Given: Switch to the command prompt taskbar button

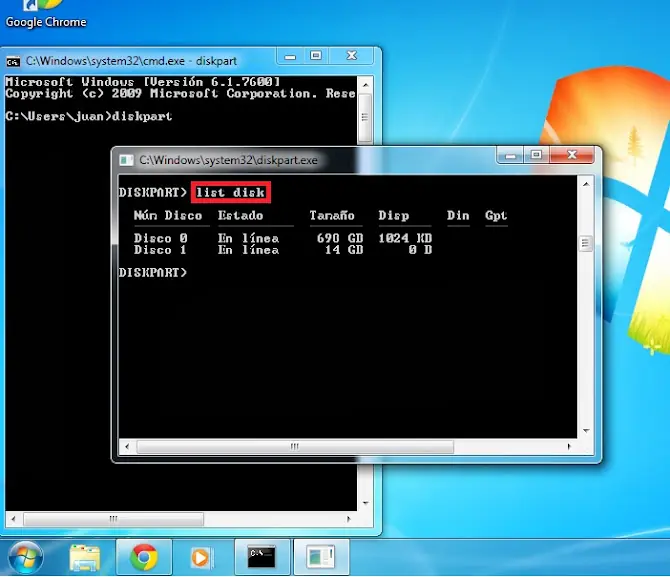Looking at the screenshot, I should coord(262,556).
